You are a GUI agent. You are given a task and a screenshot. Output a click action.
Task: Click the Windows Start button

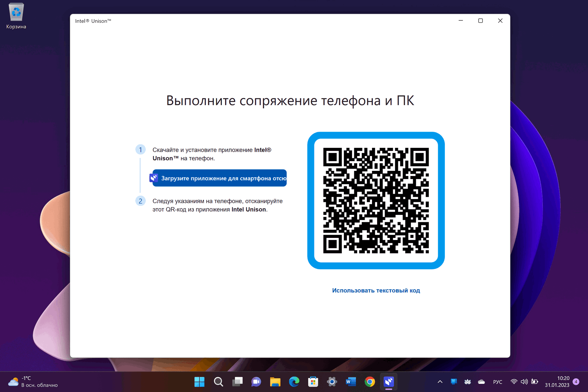point(200,381)
